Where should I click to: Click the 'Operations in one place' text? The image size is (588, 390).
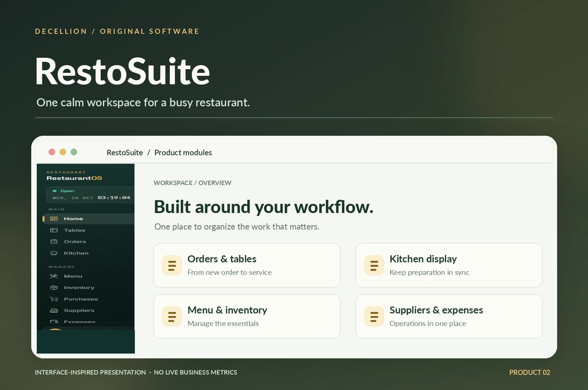[x=428, y=323]
